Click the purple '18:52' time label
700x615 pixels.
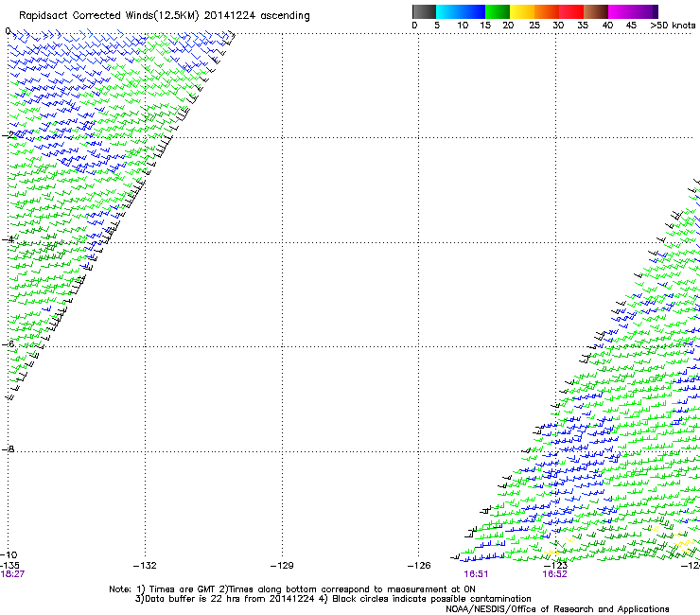click(554, 574)
